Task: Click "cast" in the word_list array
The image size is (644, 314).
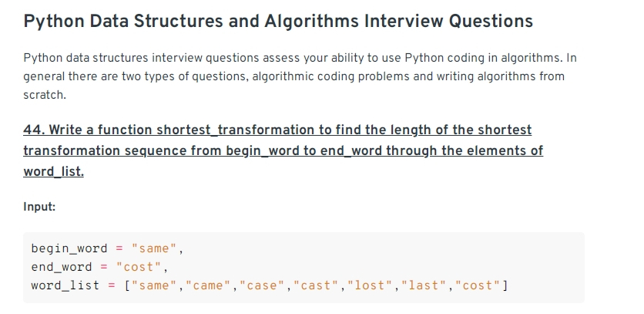Action: point(316,285)
